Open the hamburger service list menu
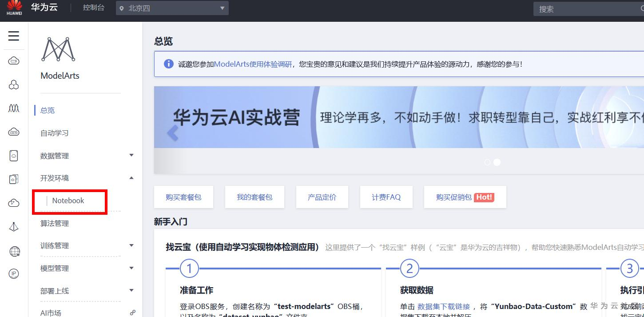 [x=14, y=36]
